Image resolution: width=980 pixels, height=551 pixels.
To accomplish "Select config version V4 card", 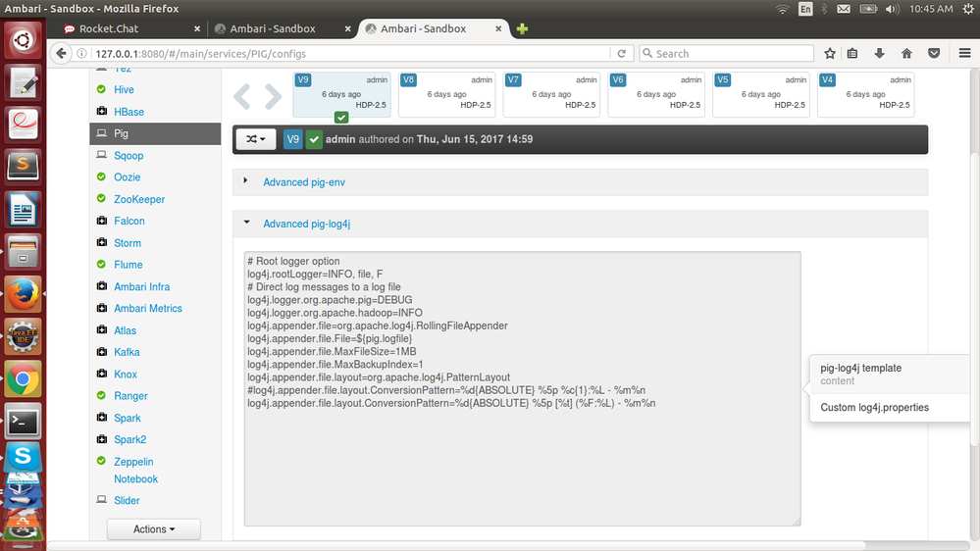I will click(x=865, y=94).
